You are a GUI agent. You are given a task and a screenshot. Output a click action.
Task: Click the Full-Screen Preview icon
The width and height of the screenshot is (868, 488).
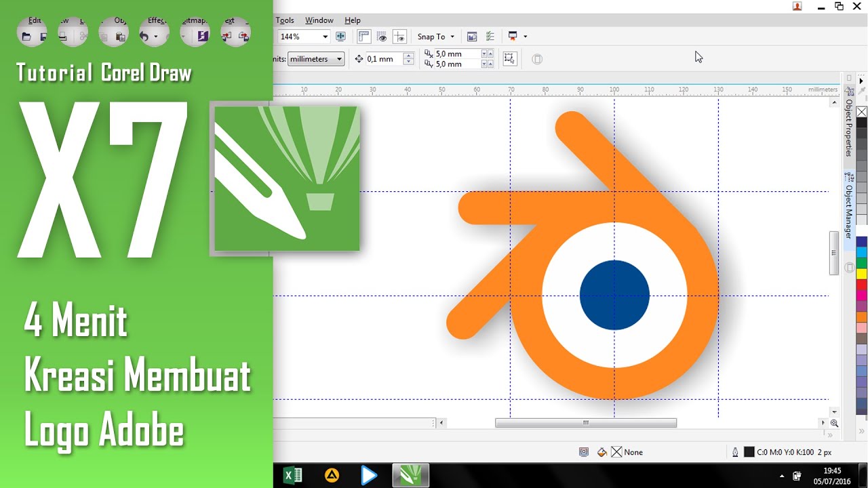click(341, 37)
